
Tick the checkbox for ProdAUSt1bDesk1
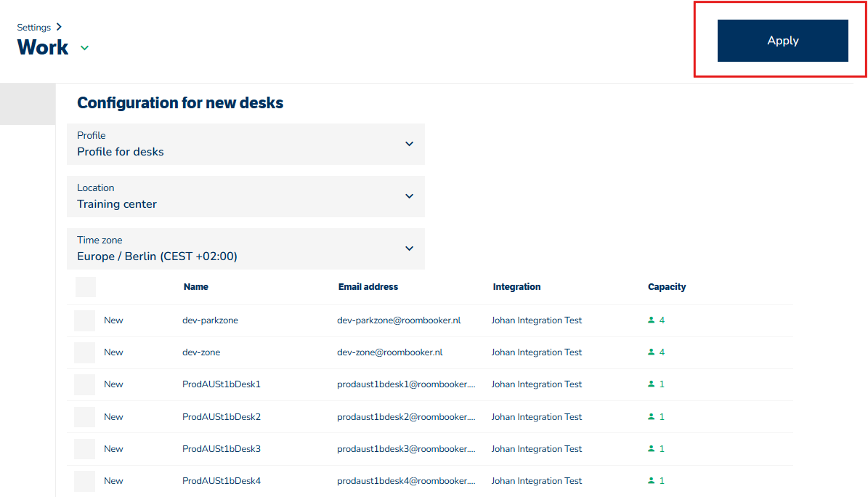pos(85,384)
